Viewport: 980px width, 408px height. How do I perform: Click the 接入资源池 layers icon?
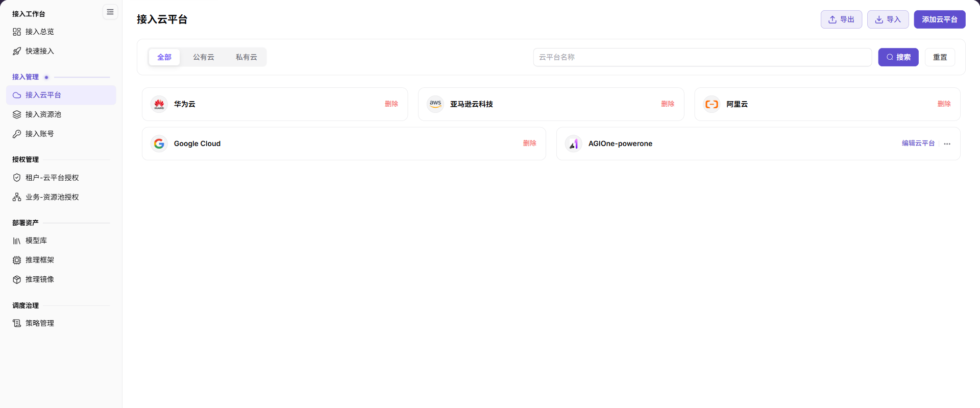pos(17,114)
